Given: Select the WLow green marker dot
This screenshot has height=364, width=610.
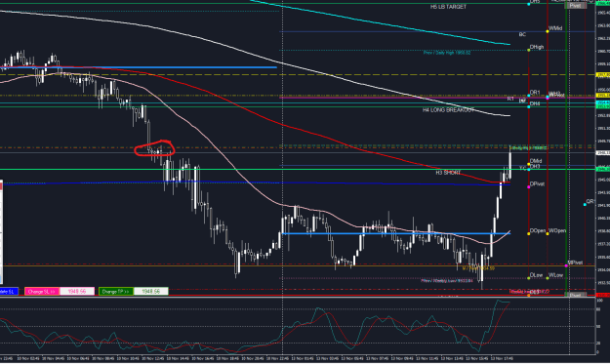Looking at the screenshot, I should pos(548,278).
